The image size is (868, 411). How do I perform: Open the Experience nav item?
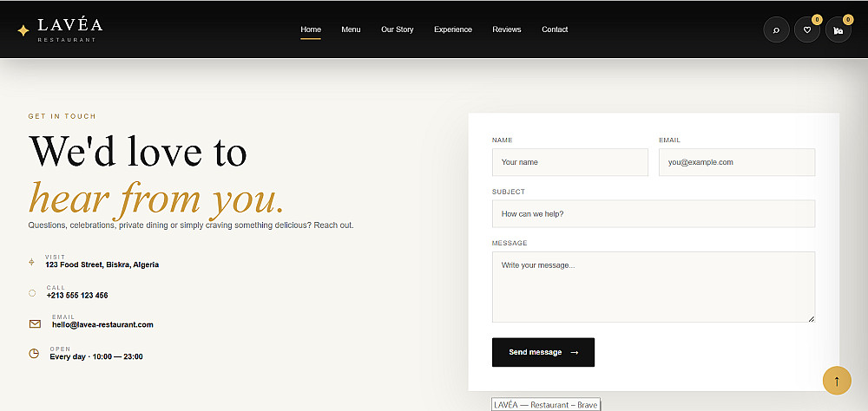(453, 29)
